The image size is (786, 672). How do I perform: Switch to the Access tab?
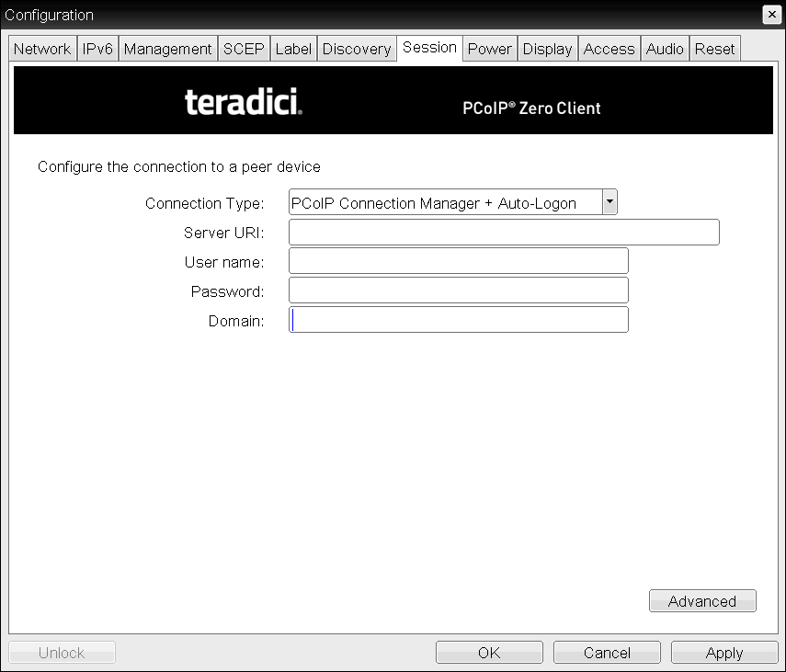[x=609, y=49]
